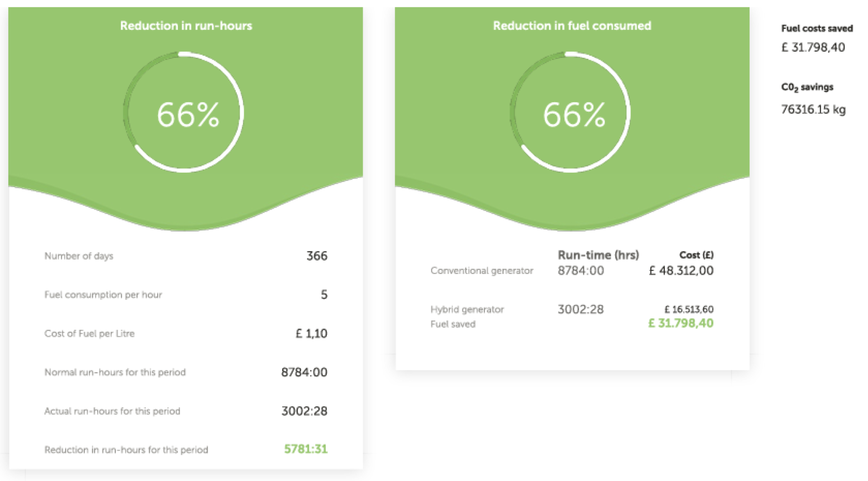Select the £ 31.798,40 value under Fuel costs saved

click(x=813, y=47)
